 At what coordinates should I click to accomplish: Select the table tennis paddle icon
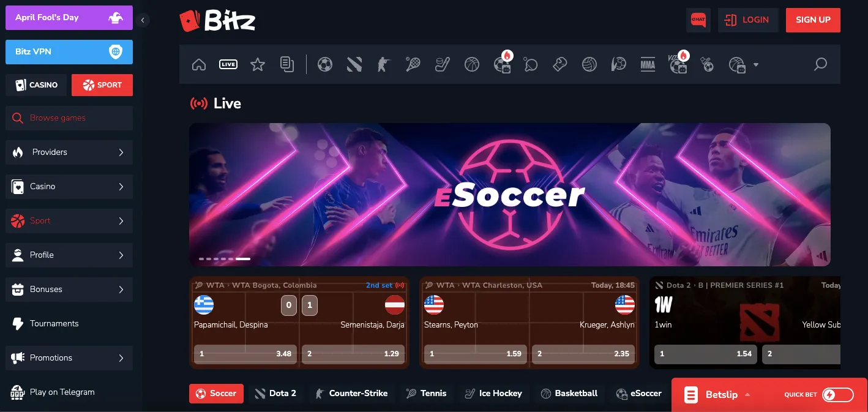531,64
